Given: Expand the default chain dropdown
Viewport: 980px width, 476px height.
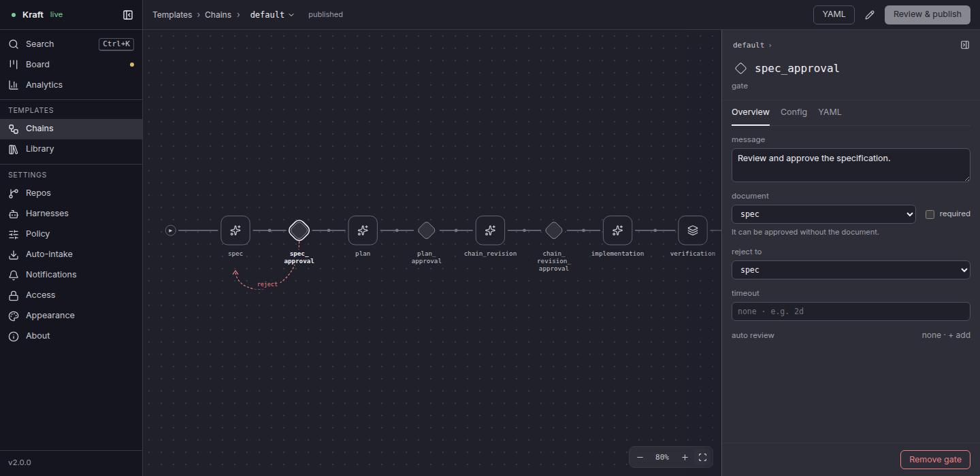Looking at the screenshot, I should (272, 15).
